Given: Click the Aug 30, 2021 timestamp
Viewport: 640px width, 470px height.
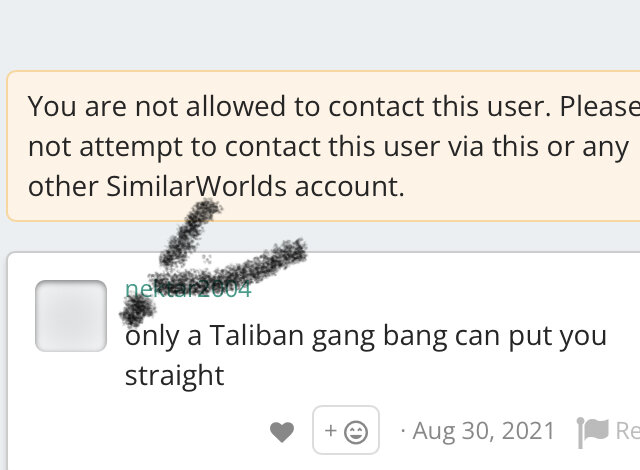Looking at the screenshot, I should pos(484,430).
